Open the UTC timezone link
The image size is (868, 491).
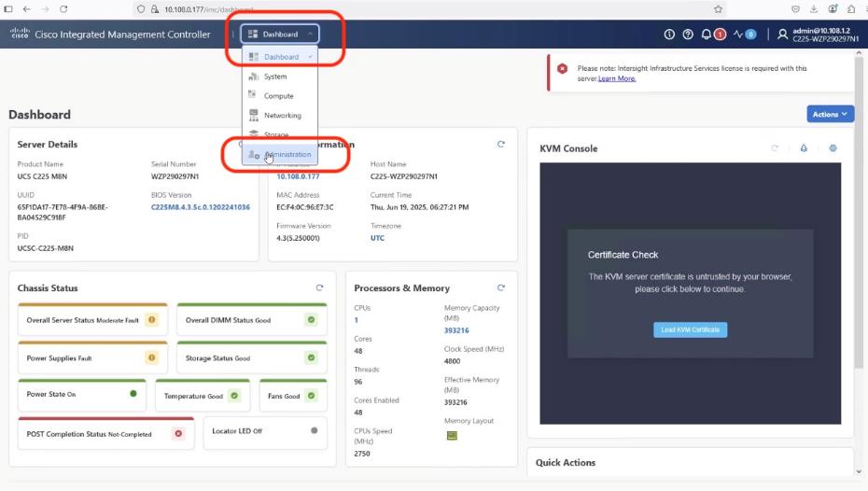click(377, 238)
